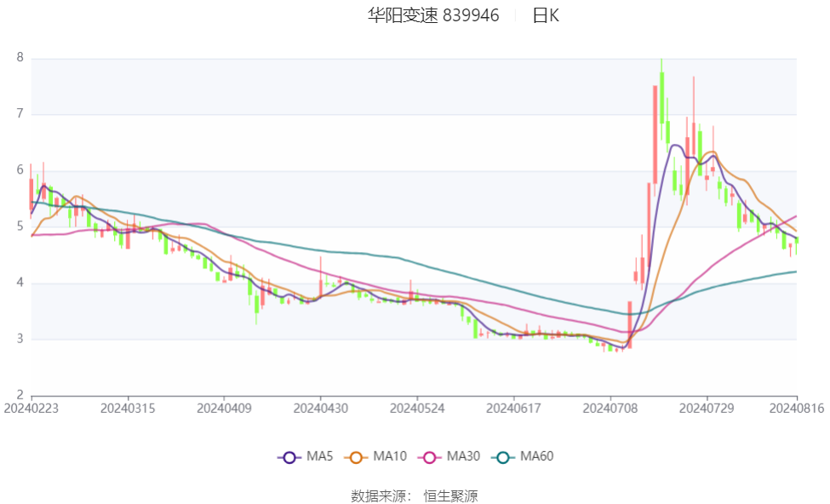Screen dimensions: 830x504
Task: Click the y-axis value 6
Action: (20, 169)
